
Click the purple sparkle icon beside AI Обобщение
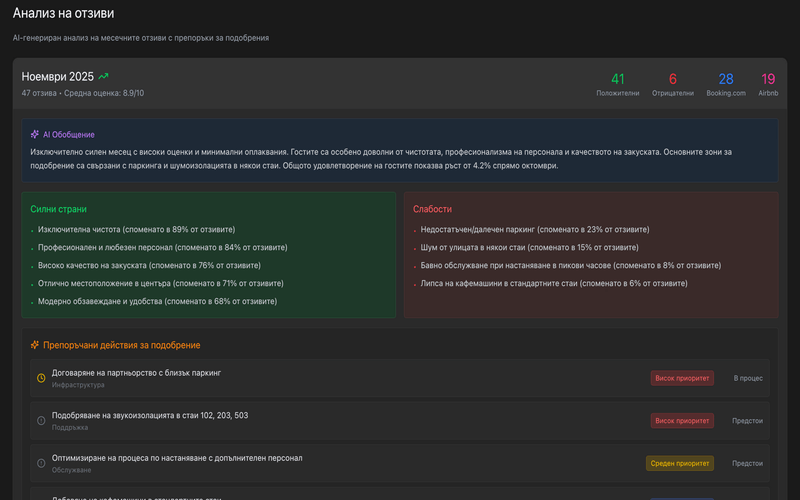pyautogui.click(x=35, y=135)
